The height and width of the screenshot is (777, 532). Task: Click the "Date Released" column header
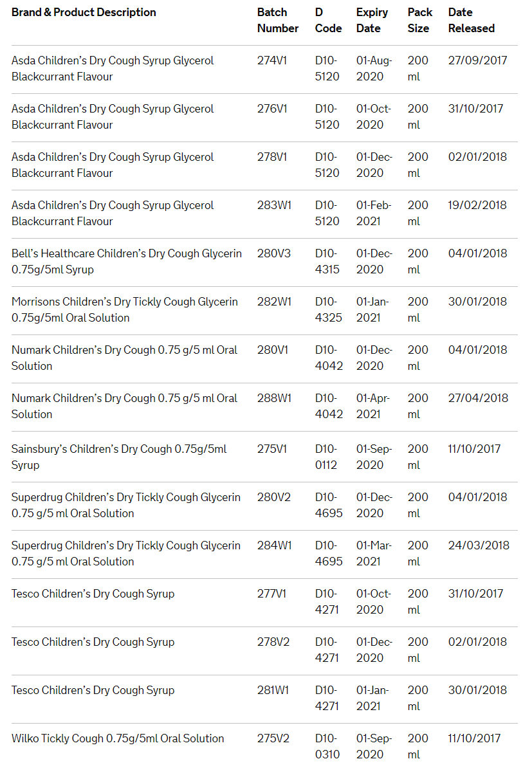pos(472,21)
